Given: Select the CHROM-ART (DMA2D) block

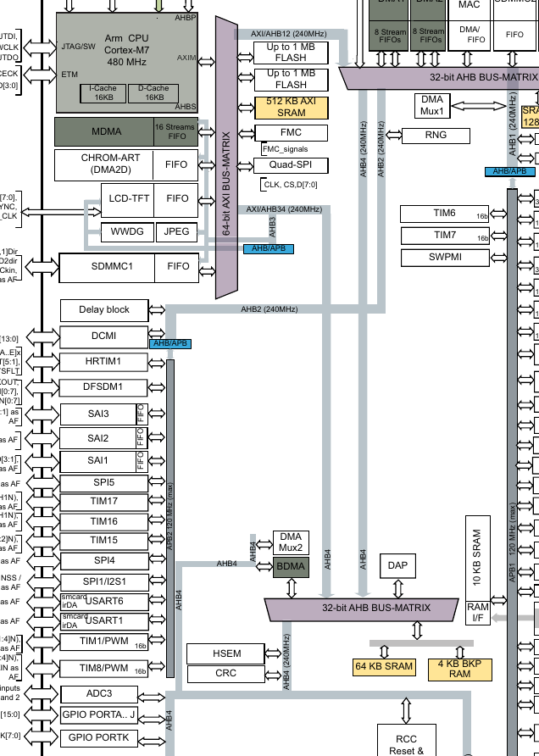Looking at the screenshot, I should click(x=103, y=164).
